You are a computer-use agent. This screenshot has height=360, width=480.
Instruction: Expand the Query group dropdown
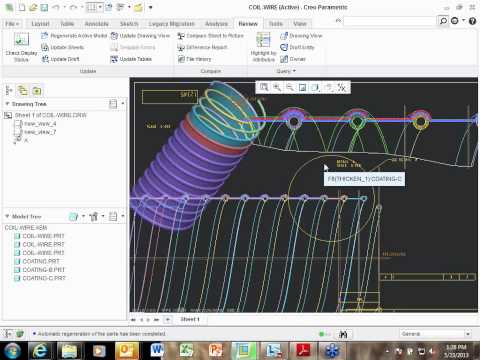click(286, 71)
